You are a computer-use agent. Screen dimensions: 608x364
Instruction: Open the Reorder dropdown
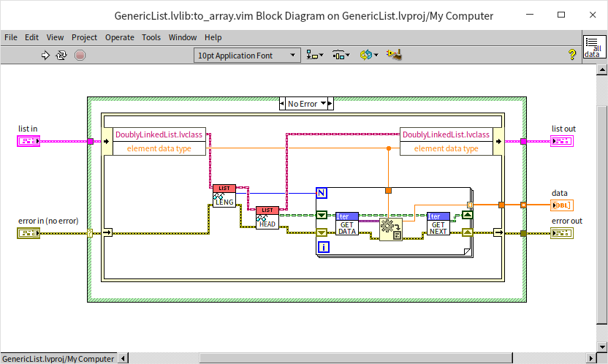[368, 55]
